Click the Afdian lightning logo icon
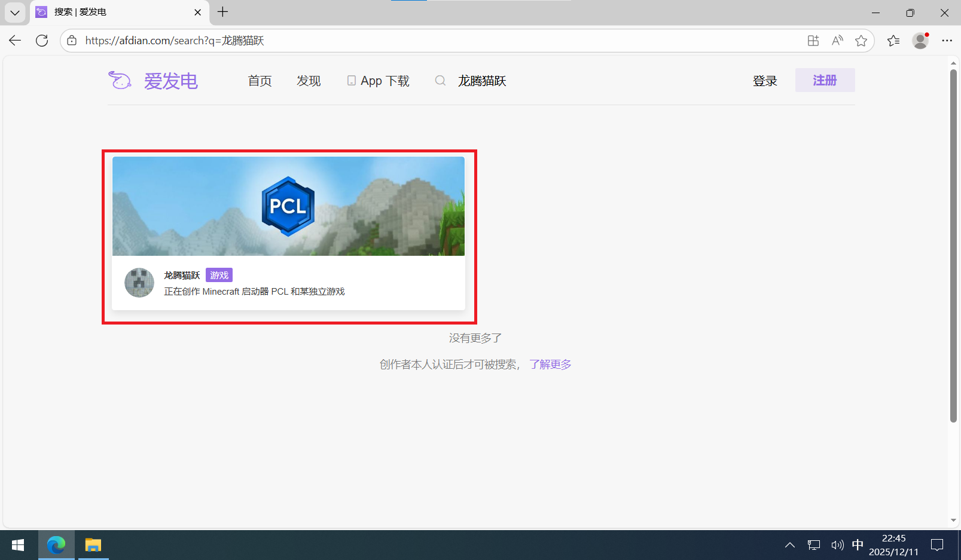This screenshot has width=961, height=560. click(x=120, y=80)
